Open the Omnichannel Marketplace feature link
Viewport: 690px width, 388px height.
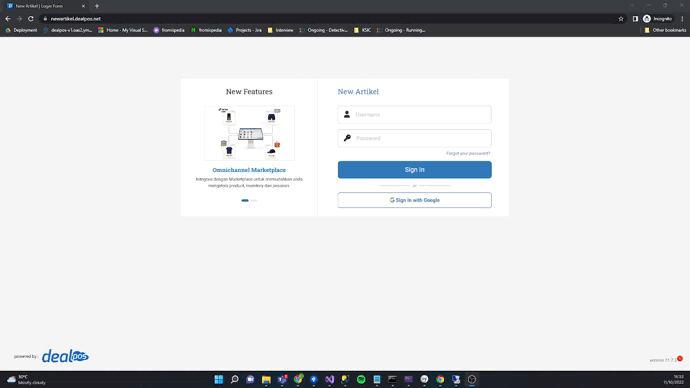(x=249, y=170)
